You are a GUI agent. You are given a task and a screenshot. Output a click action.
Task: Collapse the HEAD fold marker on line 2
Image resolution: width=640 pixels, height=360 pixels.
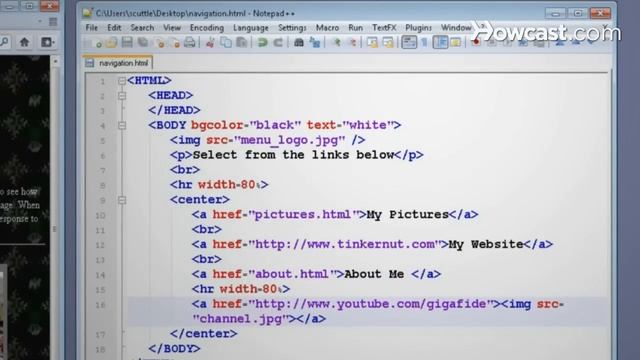click(x=122, y=96)
